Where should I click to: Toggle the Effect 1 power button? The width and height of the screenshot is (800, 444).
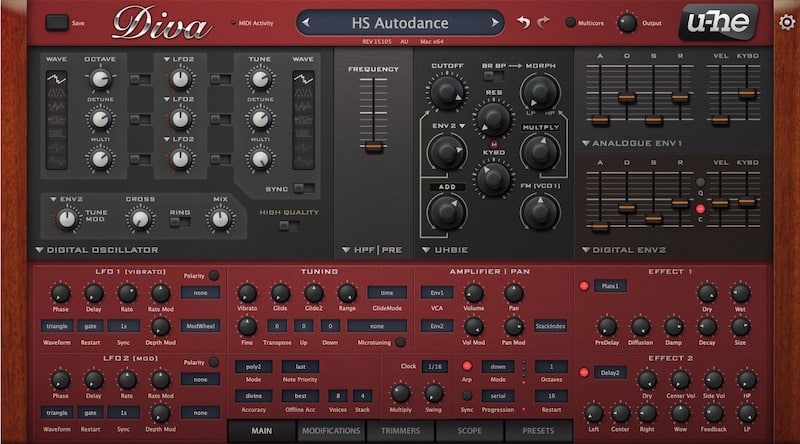[x=584, y=286]
